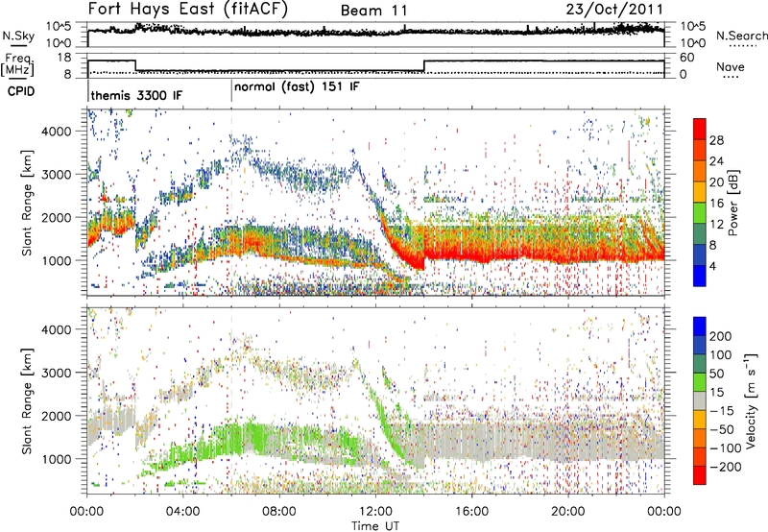Select the 'Beam 11' label
The image size is (768, 532).
(x=374, y=11)
